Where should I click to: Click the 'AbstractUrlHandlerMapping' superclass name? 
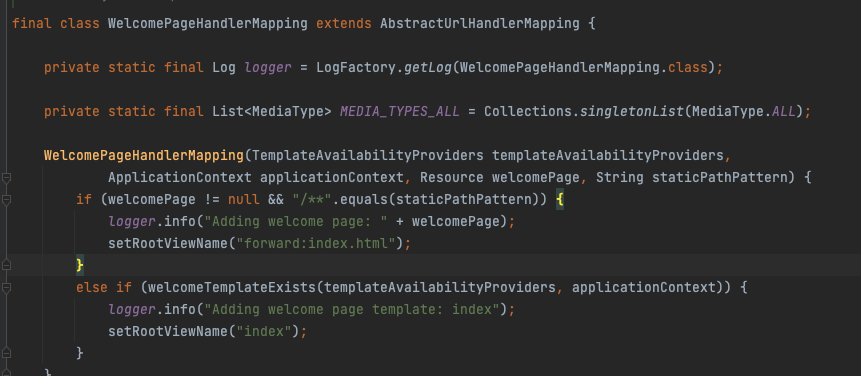click(479, 24)
